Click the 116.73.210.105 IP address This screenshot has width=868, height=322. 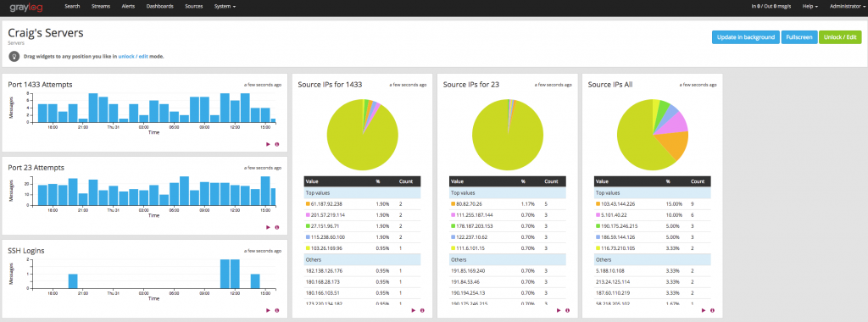click(620, 248)
